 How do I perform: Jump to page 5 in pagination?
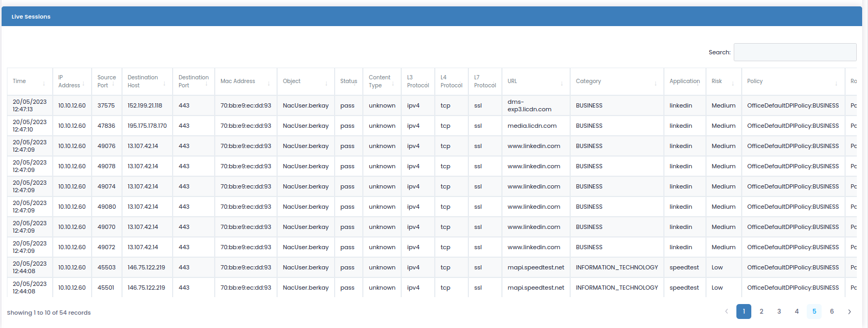[814, 311]
